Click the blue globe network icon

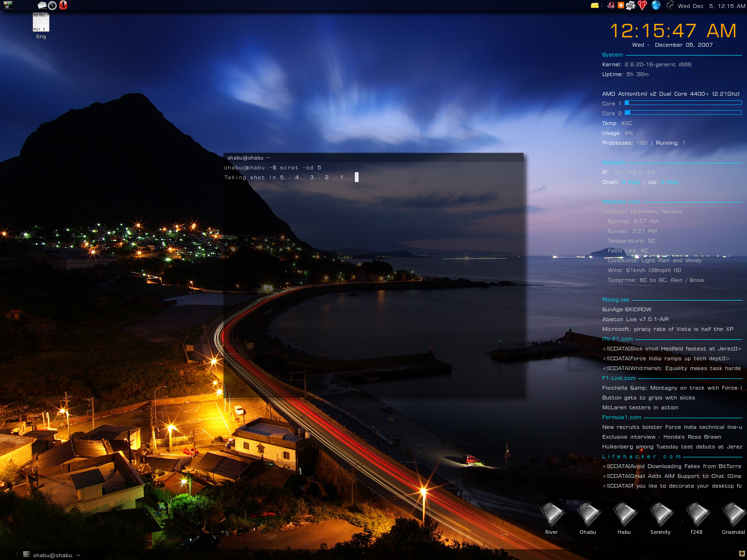656,6
